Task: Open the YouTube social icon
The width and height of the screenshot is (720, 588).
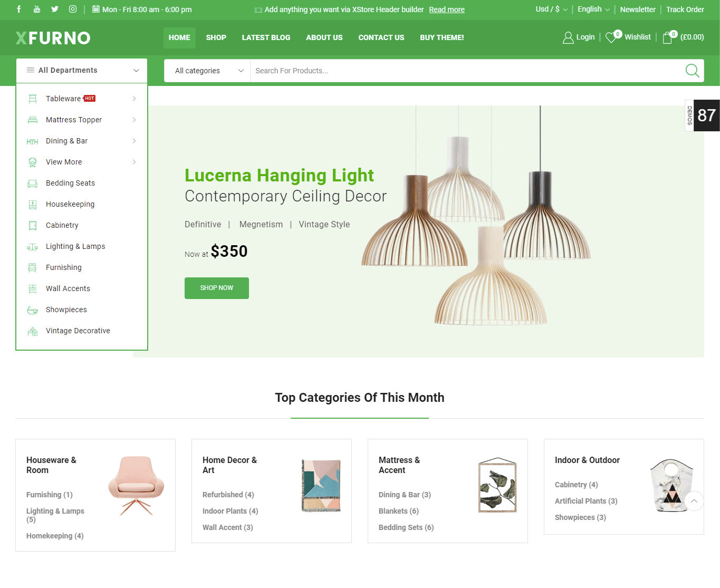Action: tap(37, 9)
